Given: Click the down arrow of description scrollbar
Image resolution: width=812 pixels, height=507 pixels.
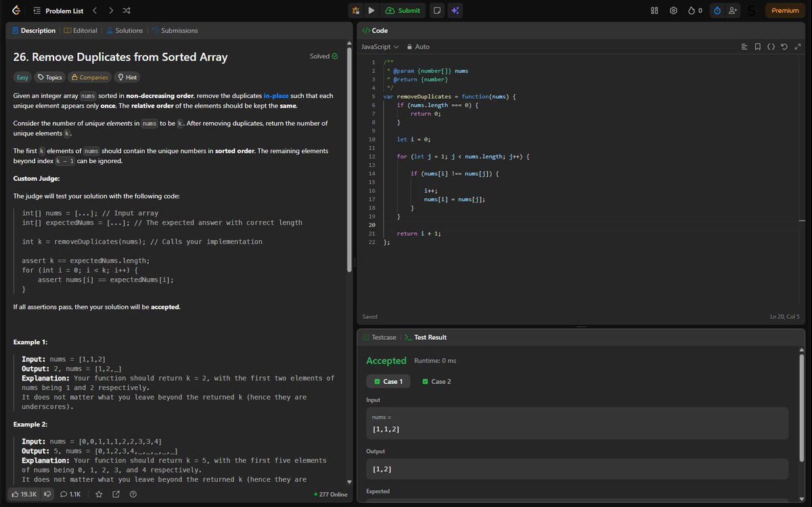Looking at the screenshot, I should pyautogui.click(x=349, y=482).
